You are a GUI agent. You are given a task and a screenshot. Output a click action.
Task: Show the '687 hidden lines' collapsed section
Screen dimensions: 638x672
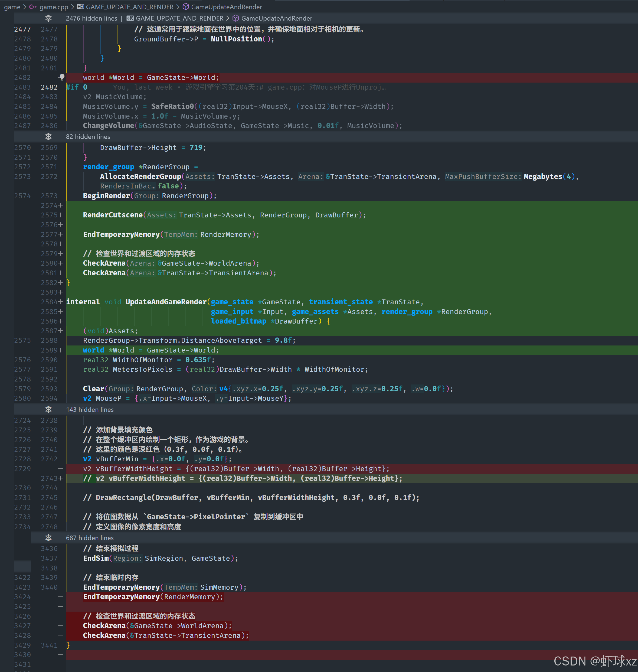pyautogui.click(x=90, y=538)
